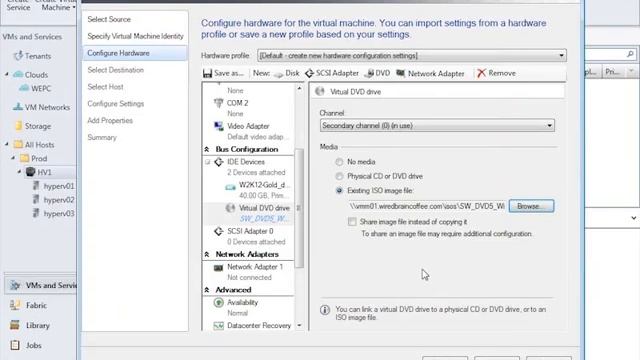Select the Network Adapter 1 icon
The width and height of the screenshot is (640, 360).
click(x=218, y=268)
